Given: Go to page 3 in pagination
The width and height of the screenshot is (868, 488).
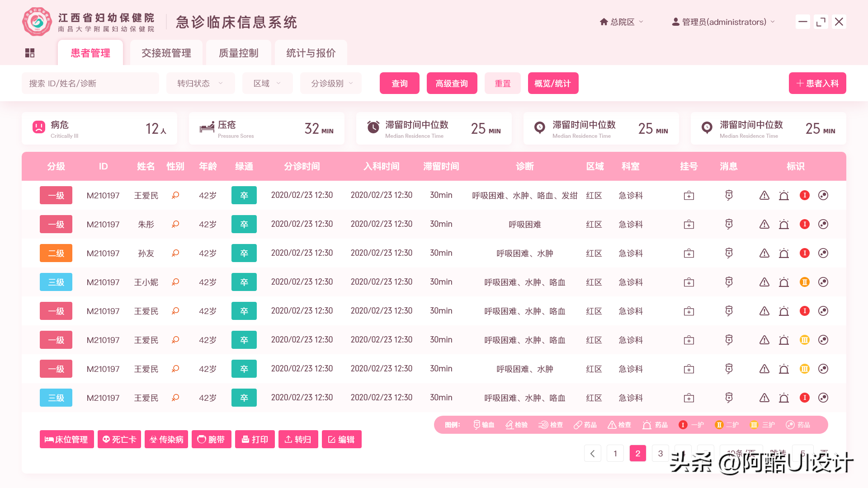Looking at the screenshot, I should [660, 453].
